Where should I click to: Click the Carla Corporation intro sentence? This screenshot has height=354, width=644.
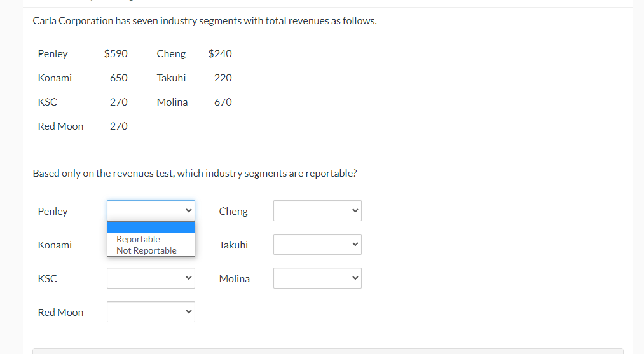click(205, 21)
